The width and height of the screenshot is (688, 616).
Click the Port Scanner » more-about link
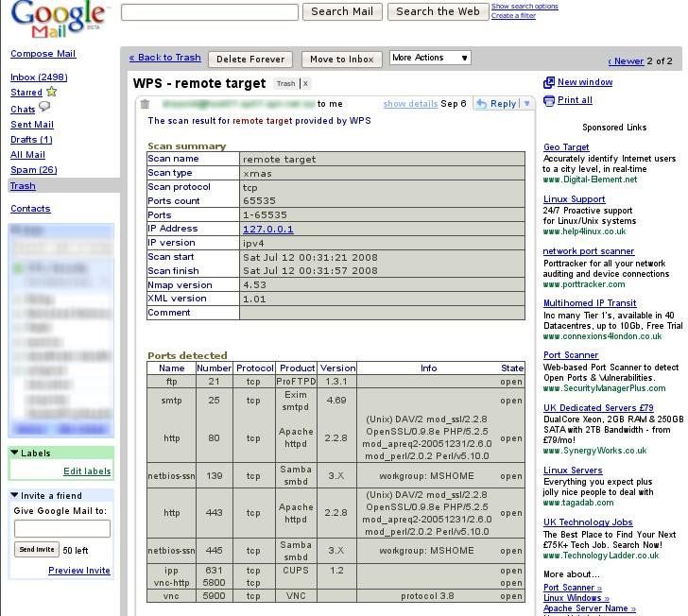(573, 588)
